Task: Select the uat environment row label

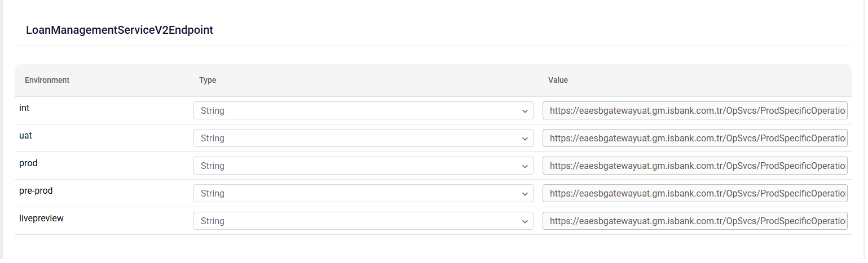Action: tap(26, 135)
